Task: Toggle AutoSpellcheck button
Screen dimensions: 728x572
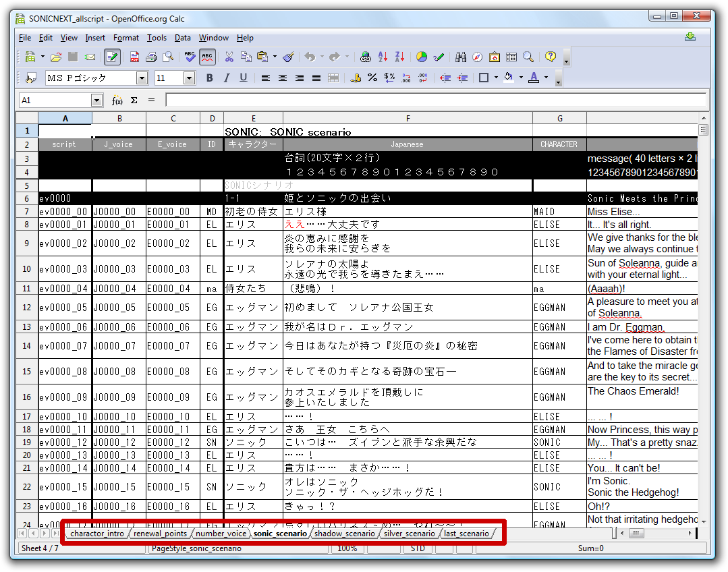Action: click(207, 57)
